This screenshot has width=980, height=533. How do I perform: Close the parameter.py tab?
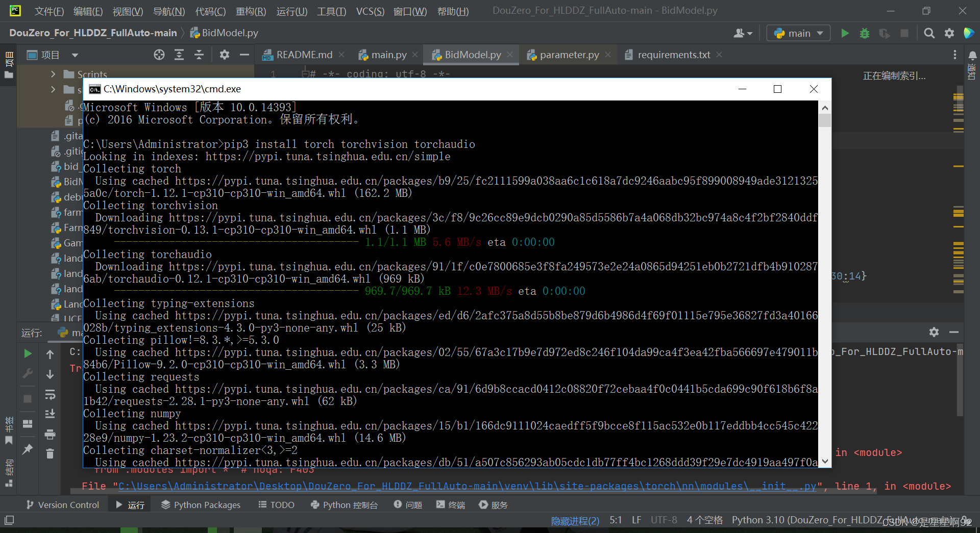(x=608, y=55)
